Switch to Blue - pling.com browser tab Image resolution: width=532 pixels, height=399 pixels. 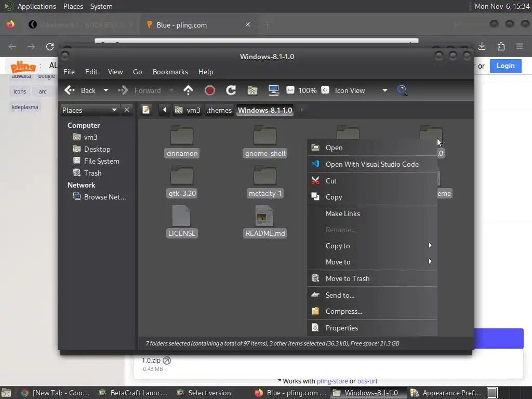(198, 25)
